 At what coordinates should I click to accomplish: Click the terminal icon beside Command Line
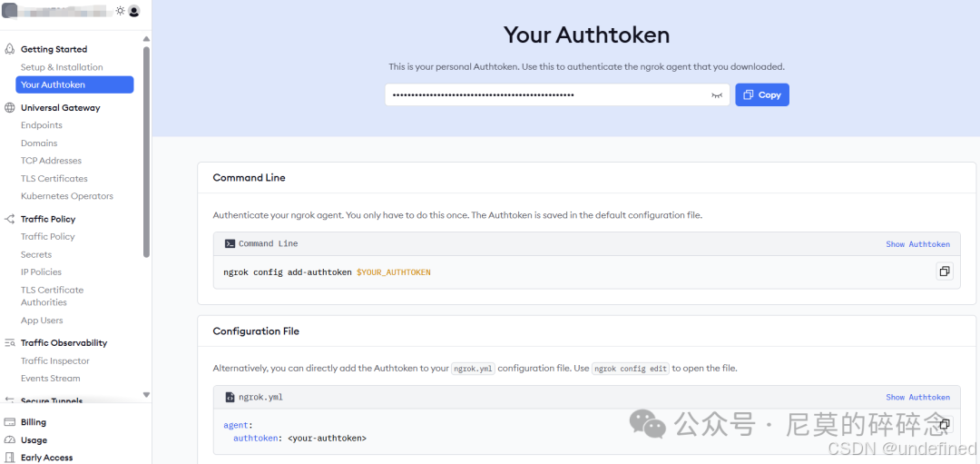pyautogui.click(x=230, y=244)
